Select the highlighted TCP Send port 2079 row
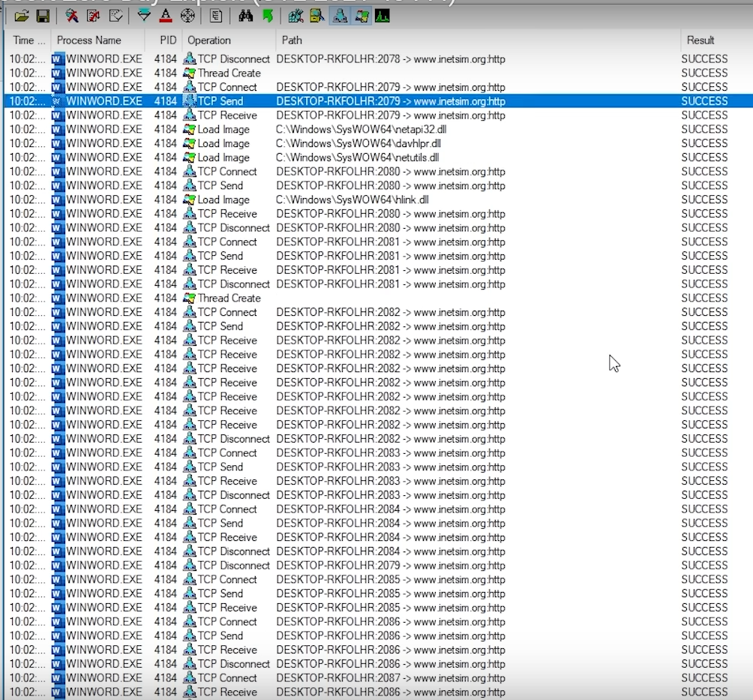Image resolution: width=753 pixels, height=700 pixels. [379, 101]
